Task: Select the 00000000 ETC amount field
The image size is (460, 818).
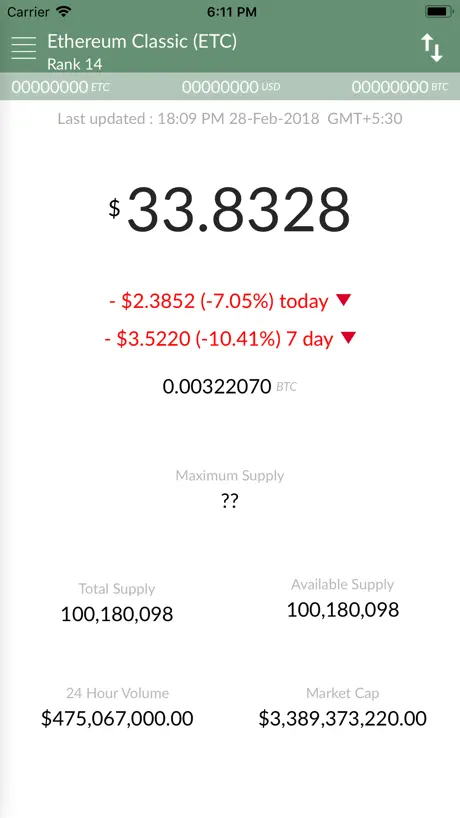Action: (60, 87)
